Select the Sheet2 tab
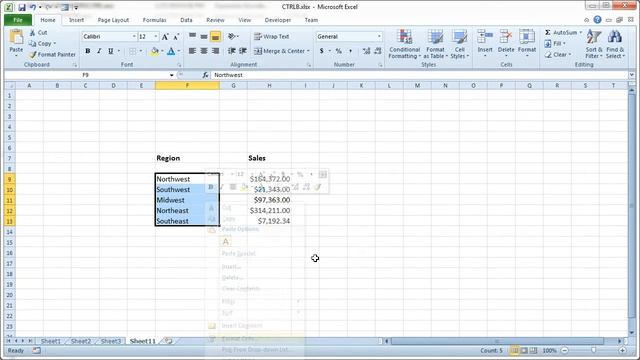640x360 pixels. [x=80, y=341]
